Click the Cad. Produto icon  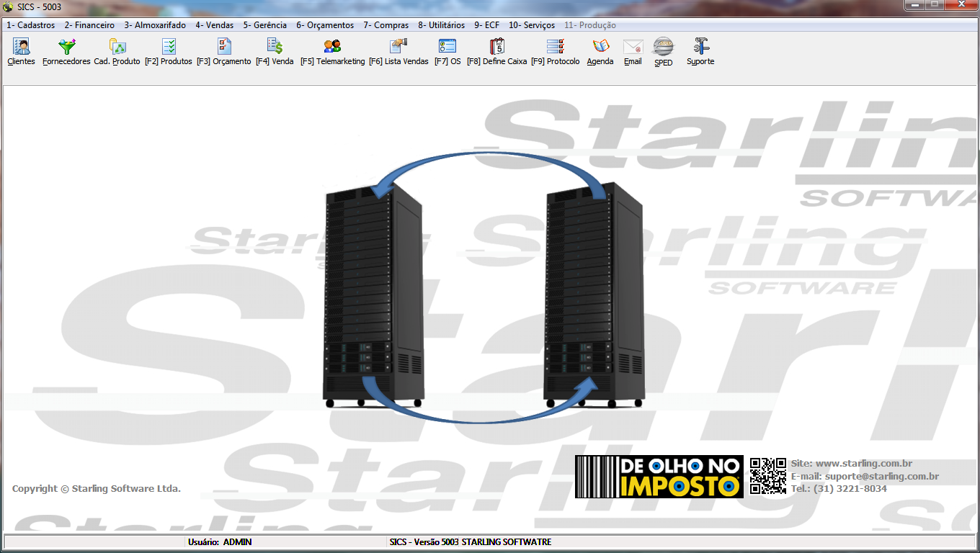[x=117, y=47]
